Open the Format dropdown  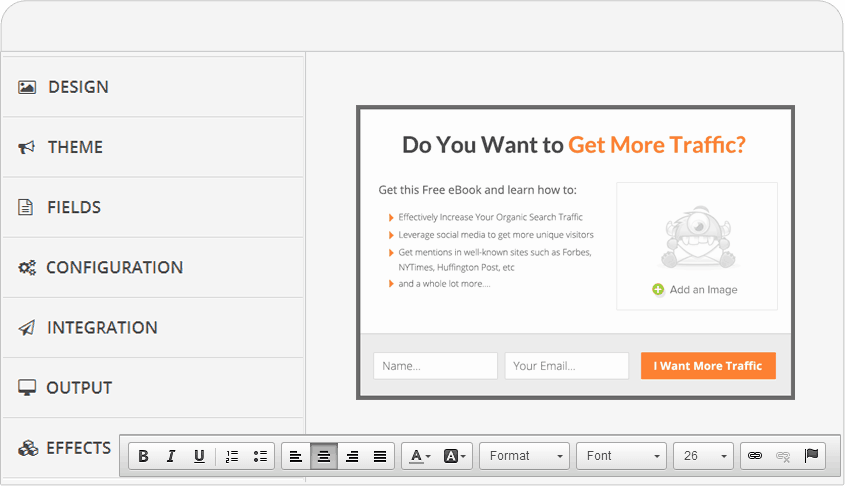coord(524,456)
